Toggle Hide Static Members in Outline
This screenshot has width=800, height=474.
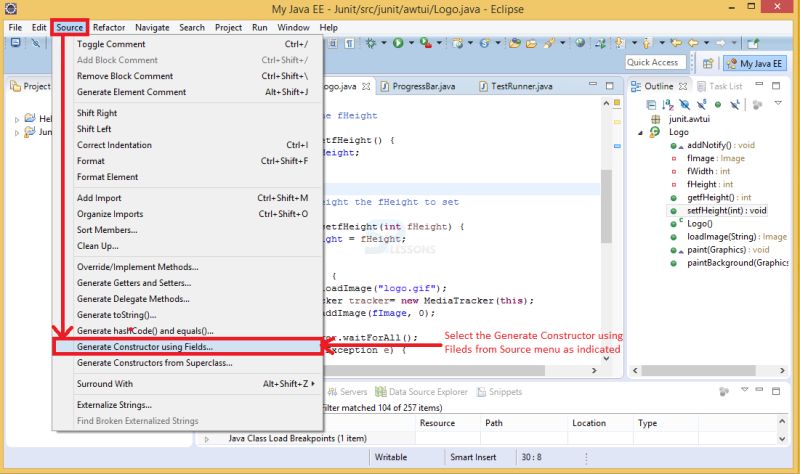pos(702,105)
